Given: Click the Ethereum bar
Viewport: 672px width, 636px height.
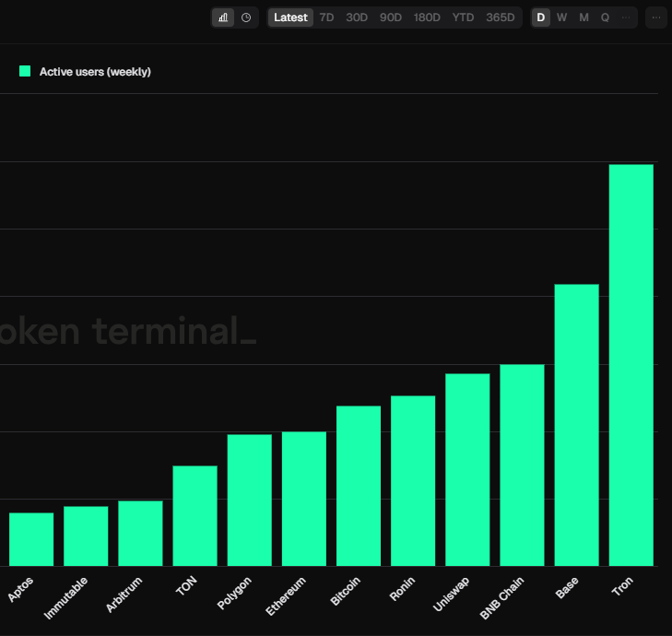Looking at the screenshot, I should point(304,499).
